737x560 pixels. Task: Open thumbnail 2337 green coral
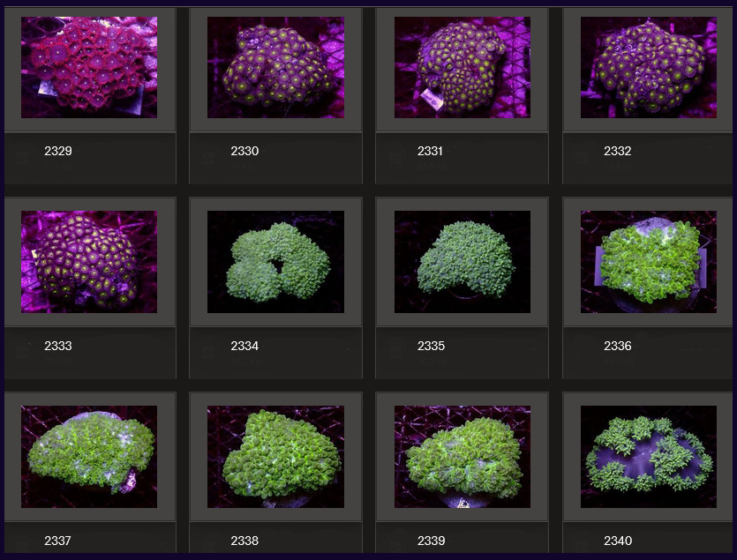click(x=89, y=457)
